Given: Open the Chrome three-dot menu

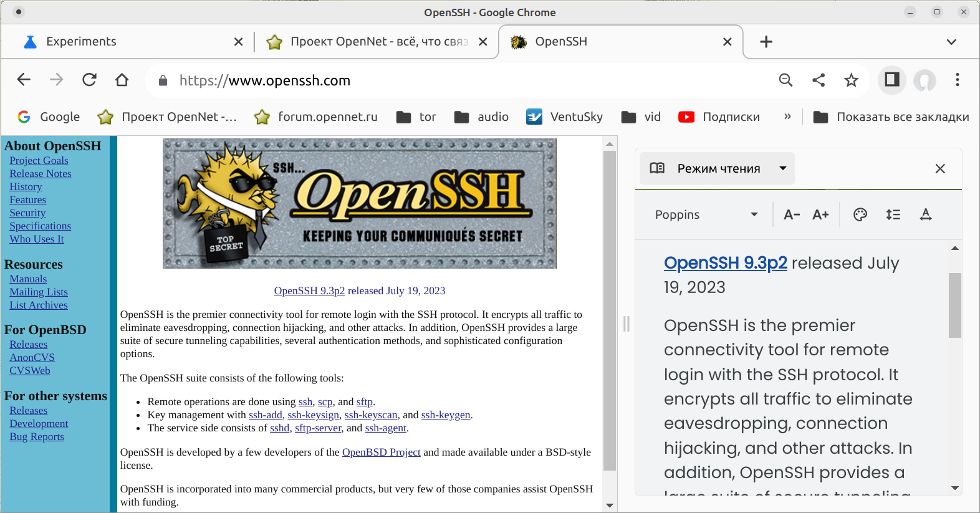Looking at the screenshot, I should point(958,80).
